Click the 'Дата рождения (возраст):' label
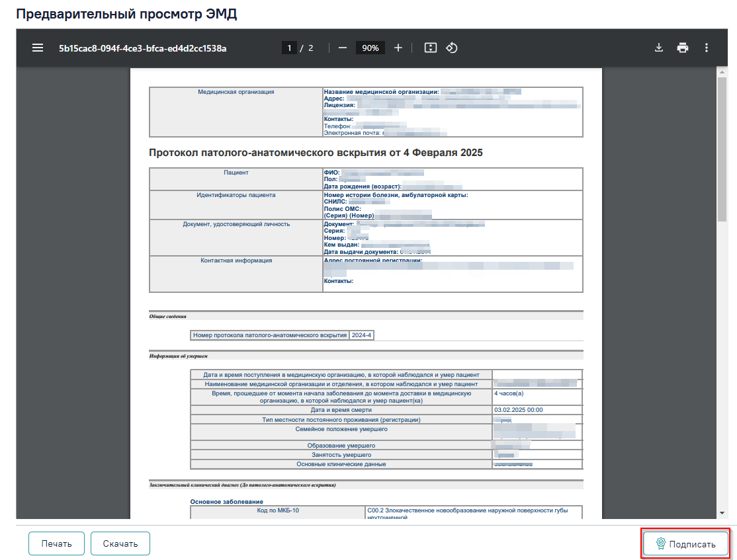The height and width of the screenshot is (560, 737). click(363, 186)
